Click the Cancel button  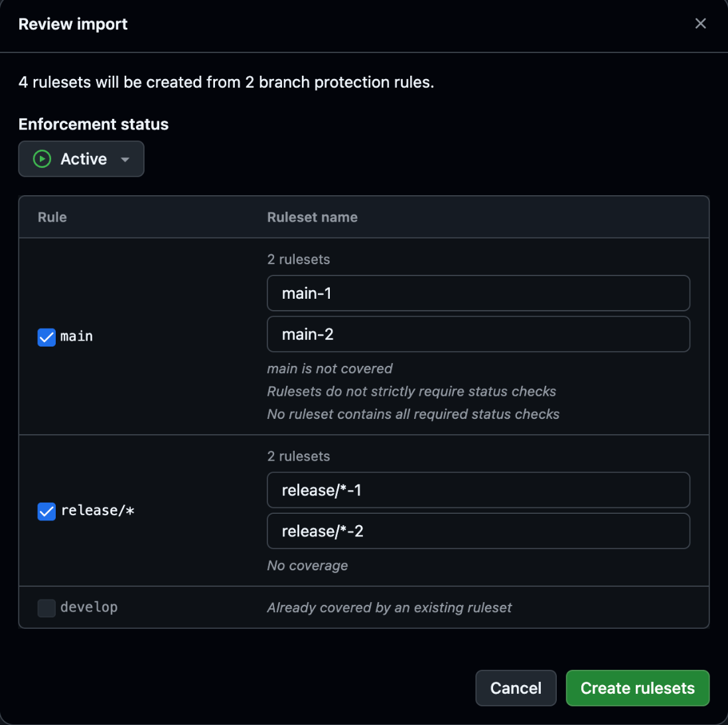[516, 688]
